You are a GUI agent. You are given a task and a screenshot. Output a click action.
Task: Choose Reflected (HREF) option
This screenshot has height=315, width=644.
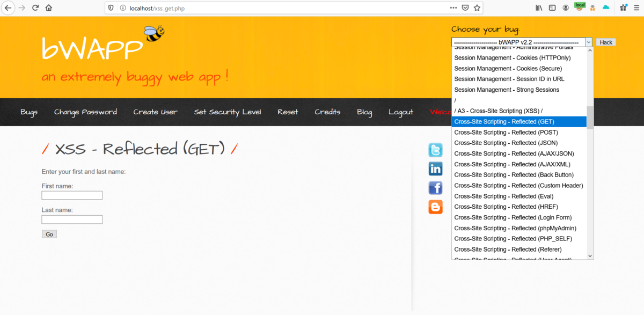(x=519, y=207)
